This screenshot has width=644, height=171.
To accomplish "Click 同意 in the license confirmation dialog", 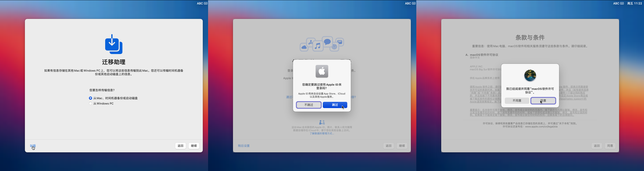I will [x=543, y=101].
